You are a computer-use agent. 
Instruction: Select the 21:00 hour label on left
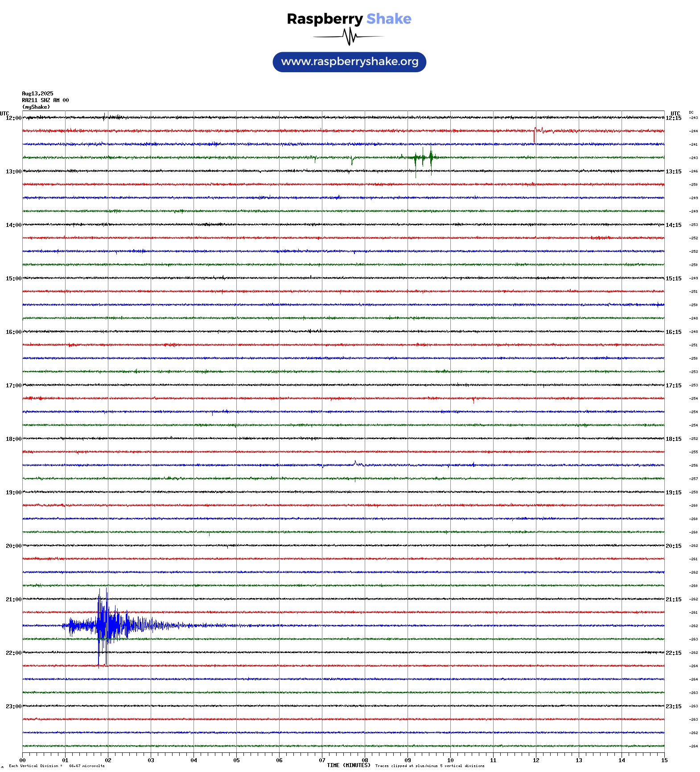(13, 600)
